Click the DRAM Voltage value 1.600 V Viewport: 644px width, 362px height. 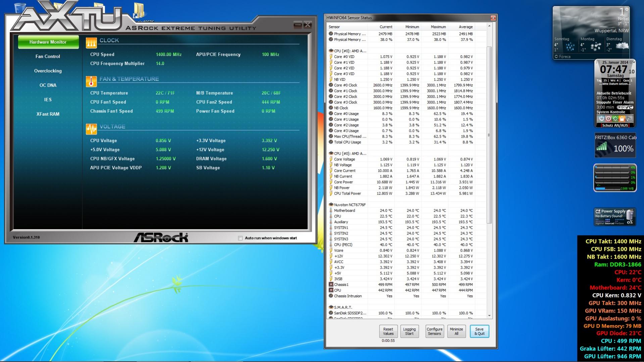tap(269, 159)
